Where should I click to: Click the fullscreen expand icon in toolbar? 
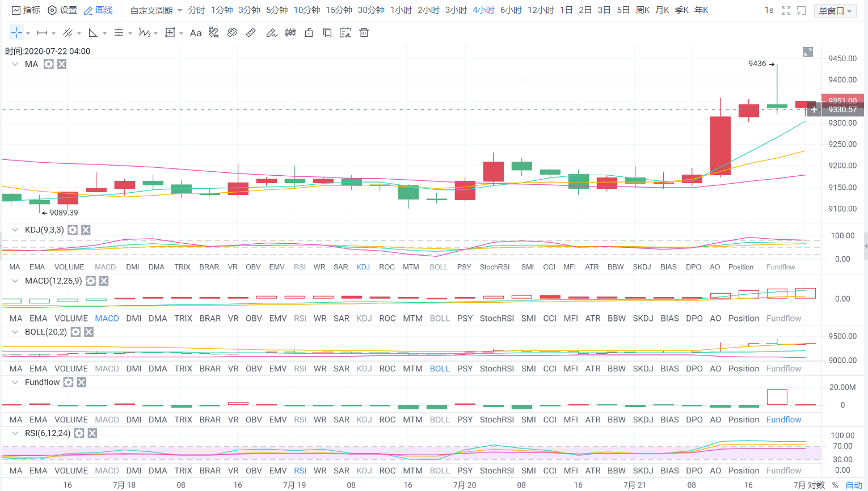[x=786, y=10]
